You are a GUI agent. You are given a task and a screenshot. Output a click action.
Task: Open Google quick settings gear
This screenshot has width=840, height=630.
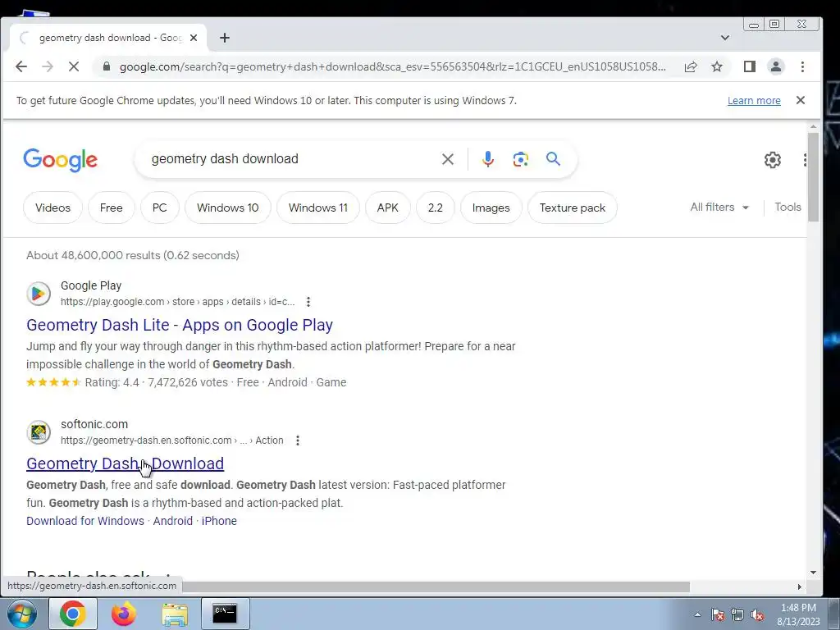773,160
